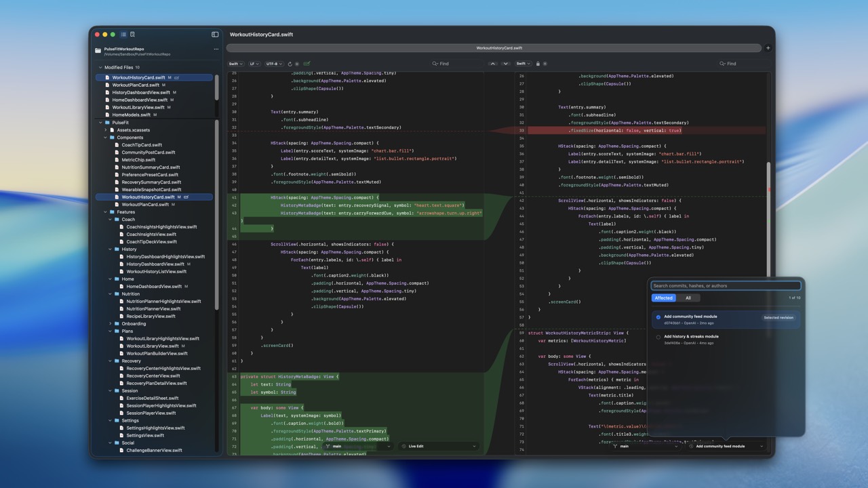Open left pane Swift language dropdown
This screenshot has width=868, height=488.
[x=235, y=64]
